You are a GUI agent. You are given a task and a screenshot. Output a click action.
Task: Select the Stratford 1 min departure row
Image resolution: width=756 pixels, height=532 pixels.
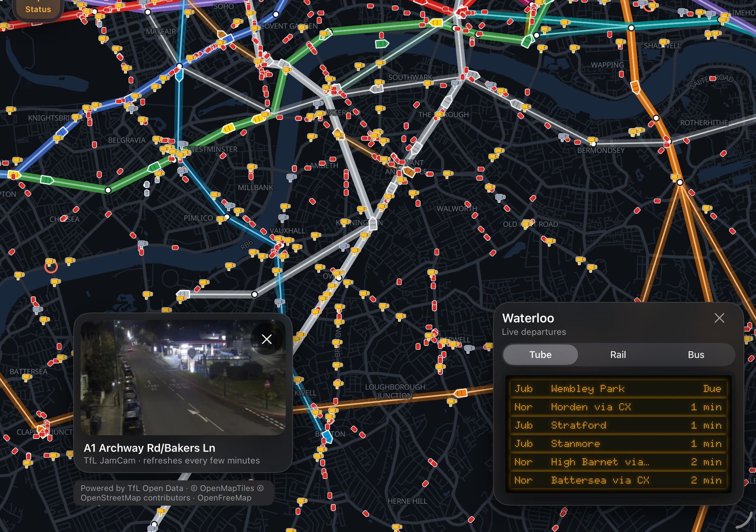click(618, 425)
